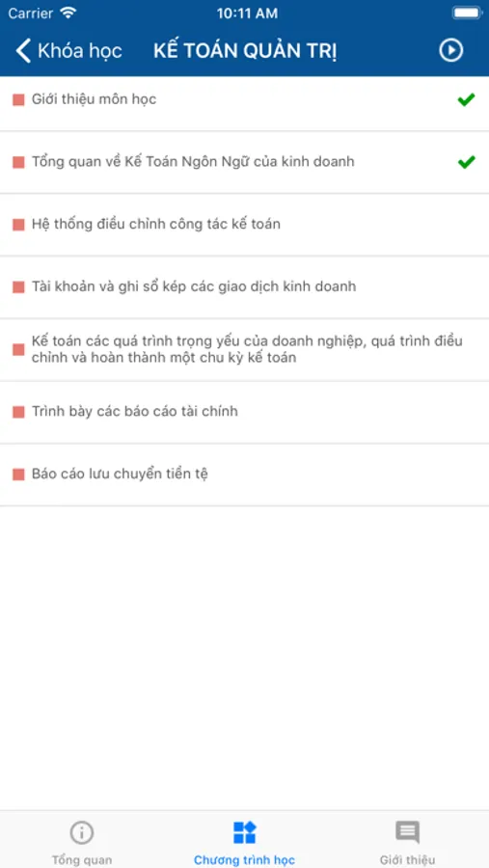Click the Khóa học back link text
Image resolution: width=489 pixels, height=868 pixels.
(x=80, y=50)
